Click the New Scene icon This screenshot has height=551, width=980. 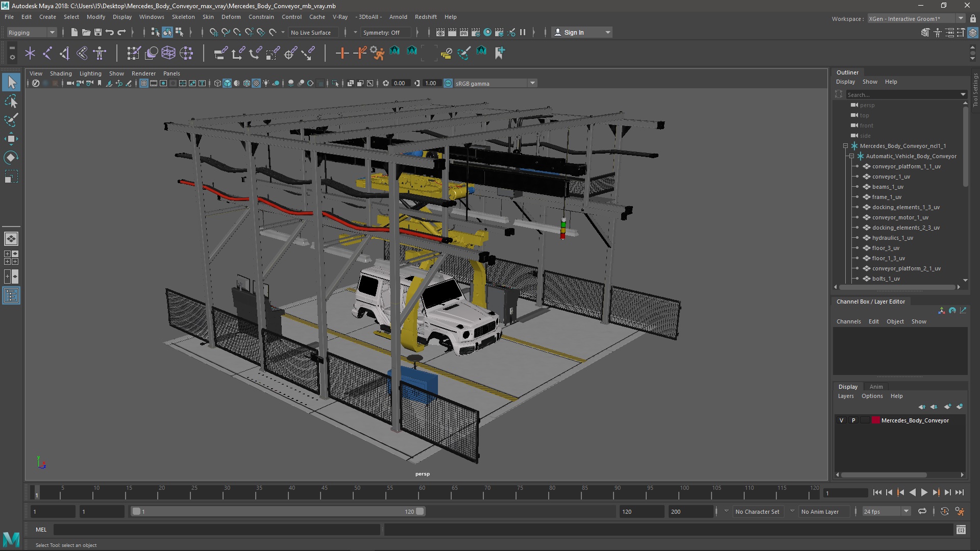[74, 32]
